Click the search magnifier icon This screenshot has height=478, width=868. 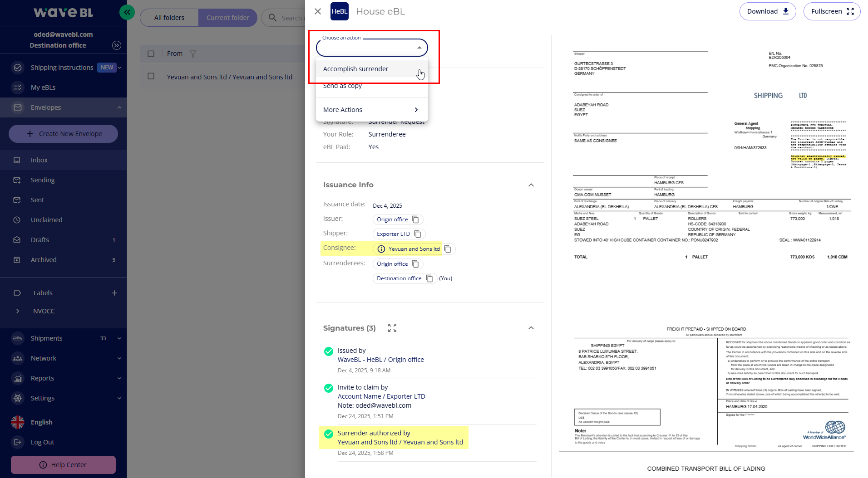point(272,18)
